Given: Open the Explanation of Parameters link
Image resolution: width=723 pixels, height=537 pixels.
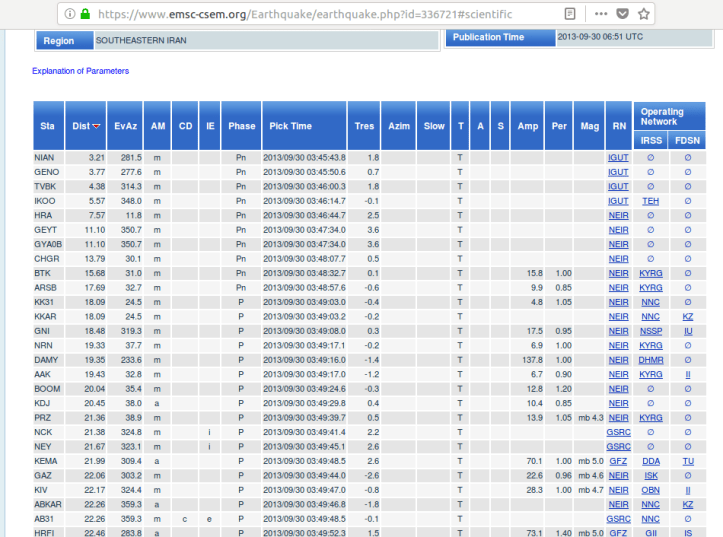Looking at the screenshot, I should click(80, 71).
